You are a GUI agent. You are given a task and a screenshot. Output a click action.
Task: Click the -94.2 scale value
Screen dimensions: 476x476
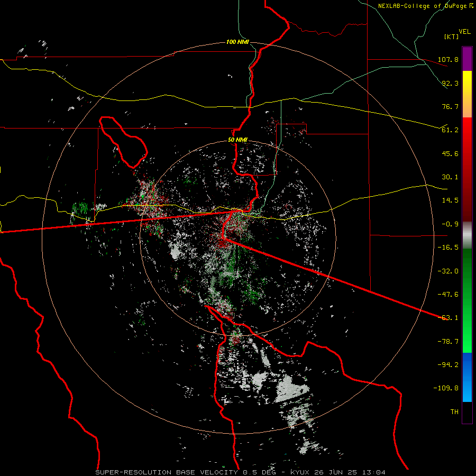[x=448, y=365]
